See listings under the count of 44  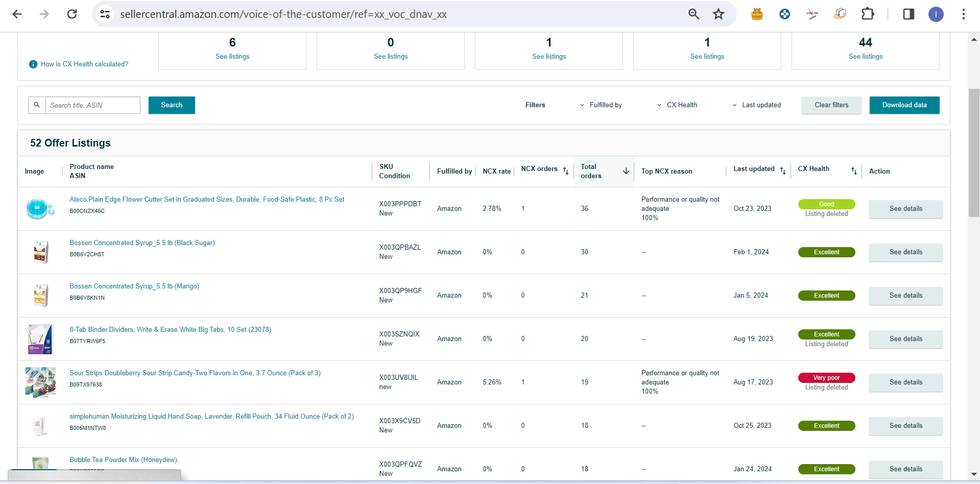tap(866, 57)
